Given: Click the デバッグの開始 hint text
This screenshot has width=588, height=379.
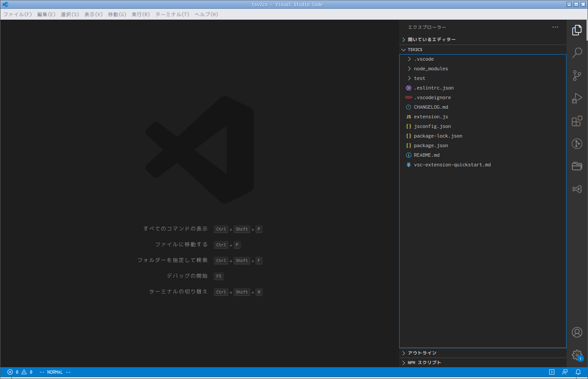Looking at the screenshot, I should click(187, 276).
